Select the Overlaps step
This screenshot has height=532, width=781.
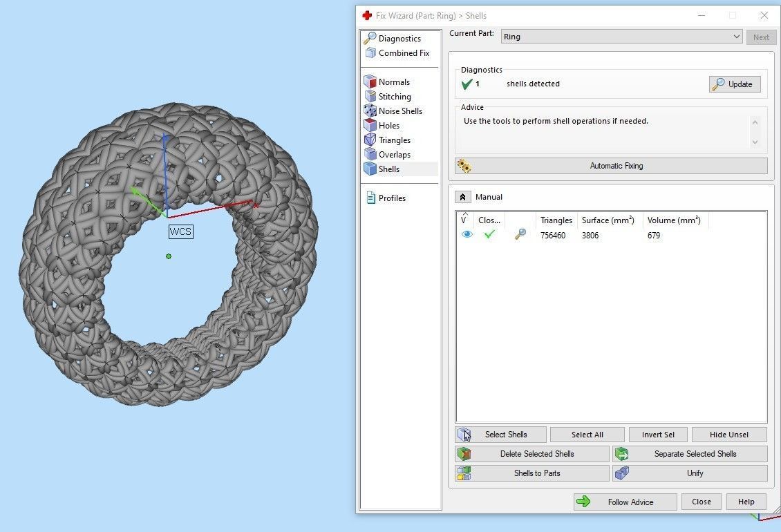tap(388, 155)
